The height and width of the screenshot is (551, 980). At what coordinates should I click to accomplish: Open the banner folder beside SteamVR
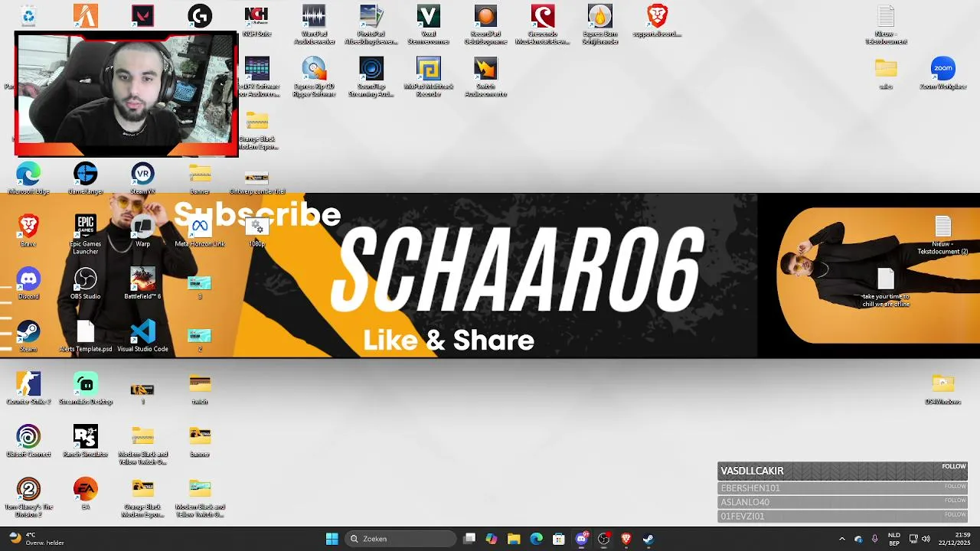pyautogui.click(x=200, y=179)
